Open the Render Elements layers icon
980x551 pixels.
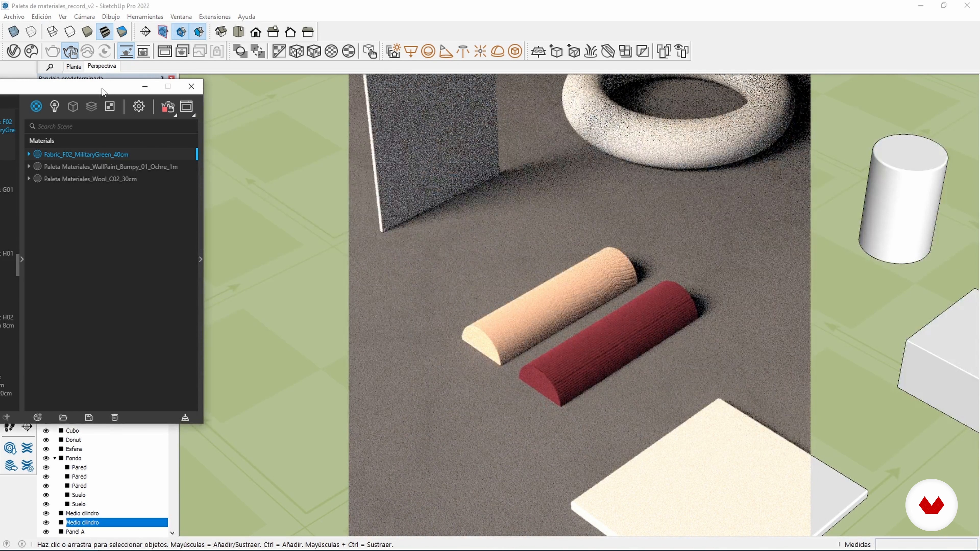pos(91,106)
